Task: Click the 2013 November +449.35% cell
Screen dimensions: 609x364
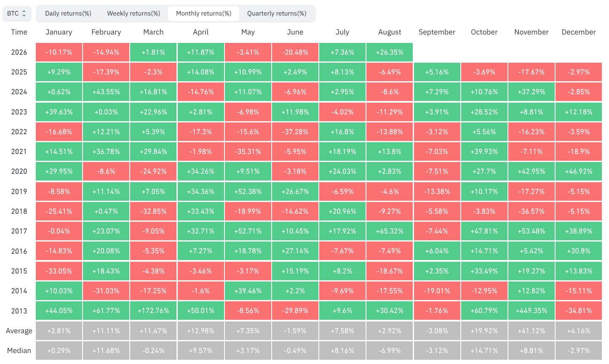Action: [532, 311]
